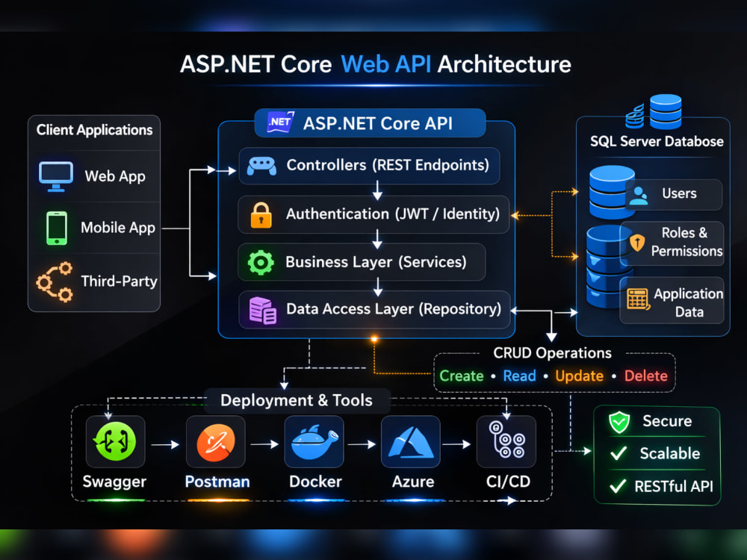Click the blue 'Read' text

pos(519,376)
